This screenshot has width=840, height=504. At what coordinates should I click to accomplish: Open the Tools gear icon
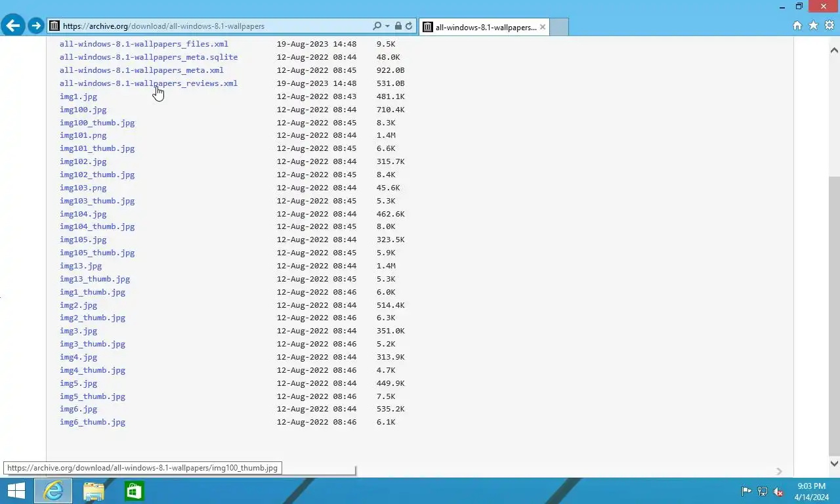[829, 26]
